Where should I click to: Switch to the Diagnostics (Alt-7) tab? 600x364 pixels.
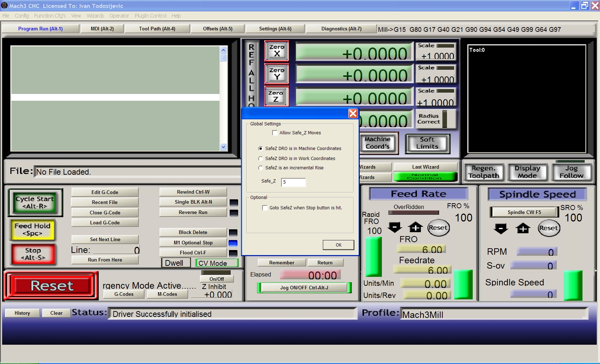point(341,29)
